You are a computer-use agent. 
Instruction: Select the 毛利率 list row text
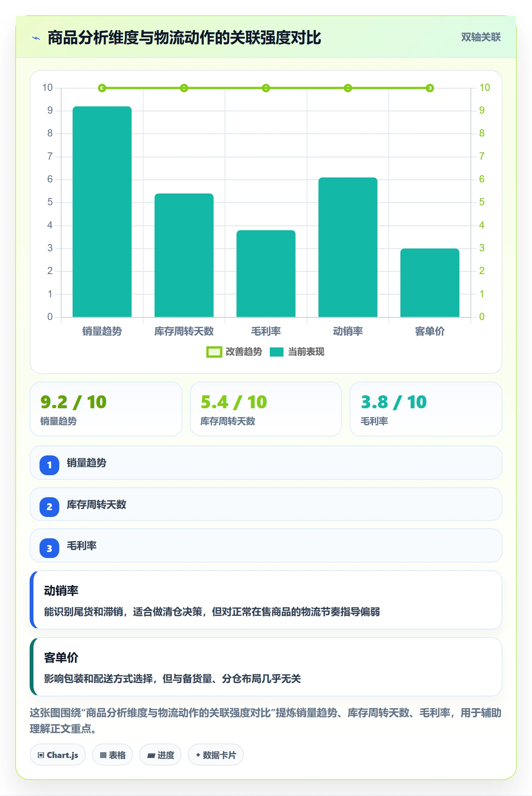point(82,546)
